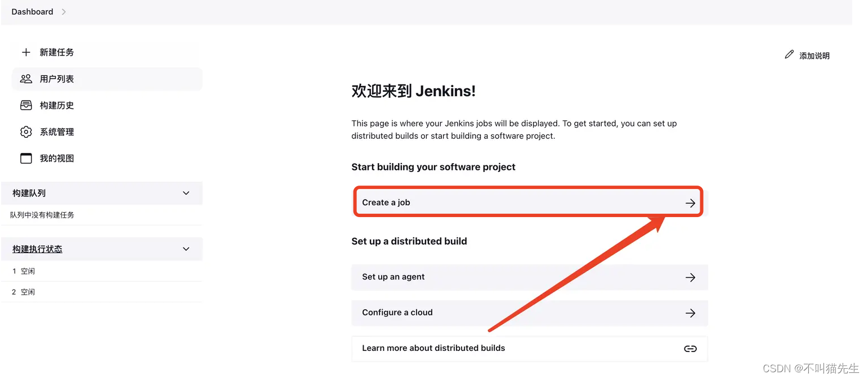
Task: Open 构建历史 from the sidebar menu
Action: pos(57,105)
